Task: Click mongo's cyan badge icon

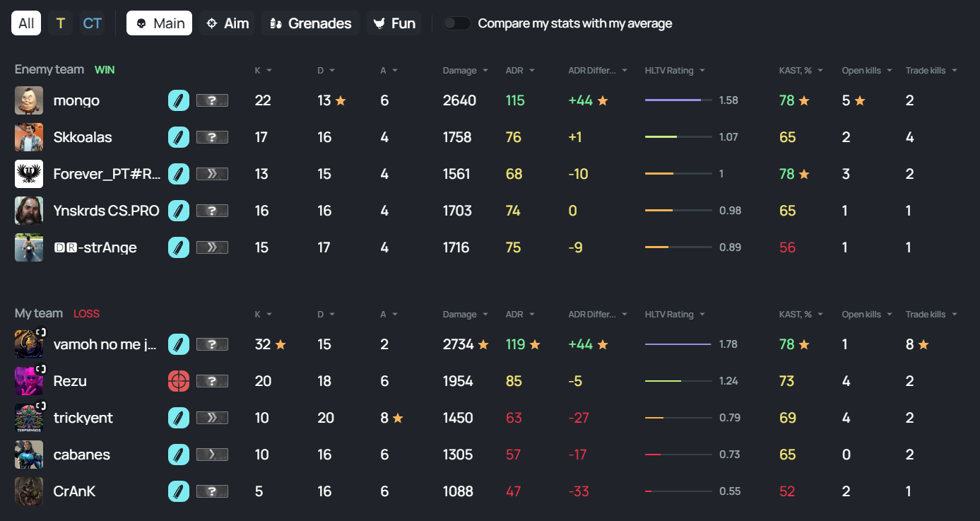Action: click(x=179, y=100)
